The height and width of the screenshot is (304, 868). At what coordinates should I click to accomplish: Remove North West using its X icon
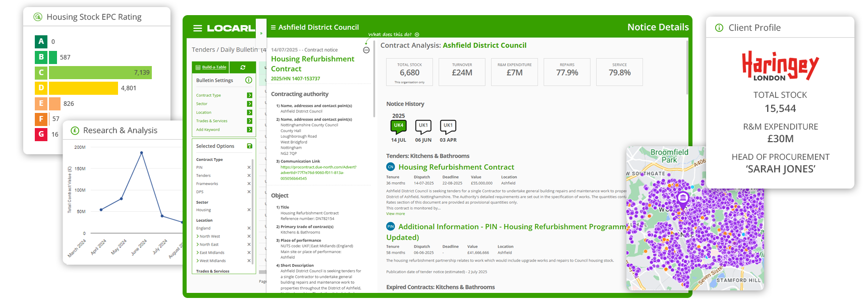click(x=249, y=236)
